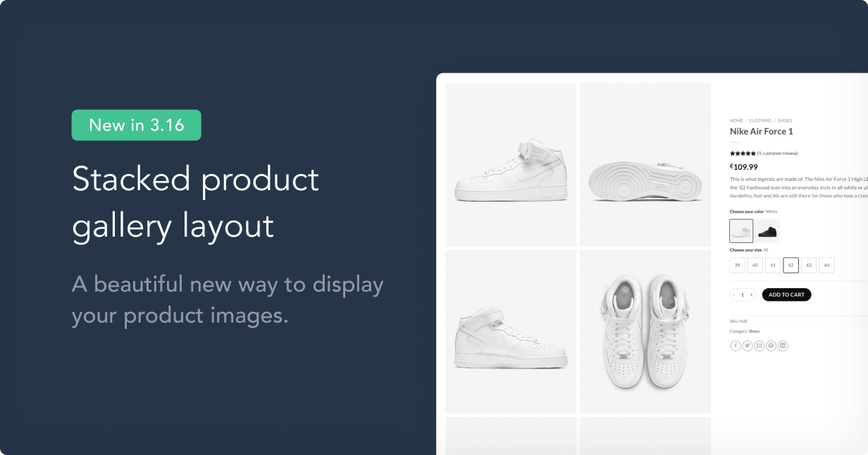This screenshot has height=455, width=868.
Task: Click the quantity input field
Action: tap(743, 294)
